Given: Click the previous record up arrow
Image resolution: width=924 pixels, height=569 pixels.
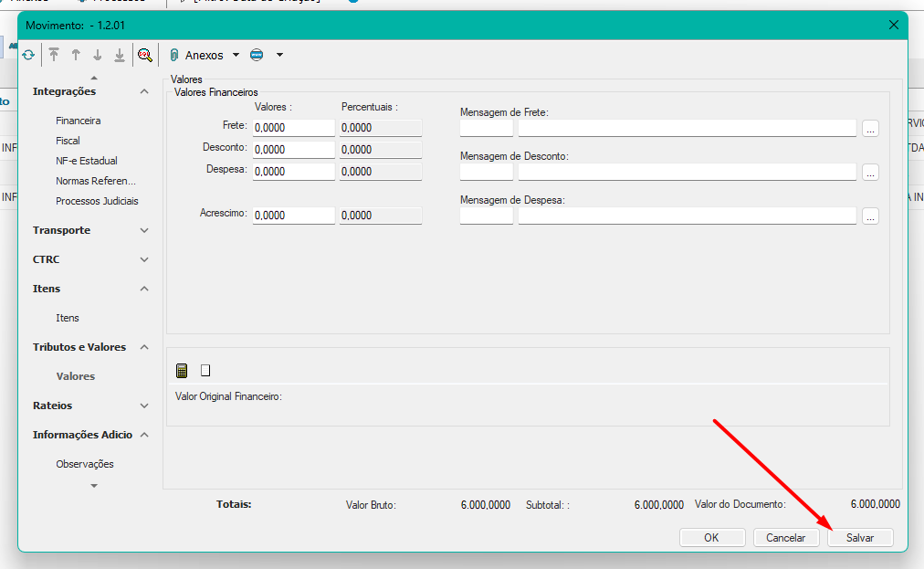Looking at the screenshot, I should [76, 55].
